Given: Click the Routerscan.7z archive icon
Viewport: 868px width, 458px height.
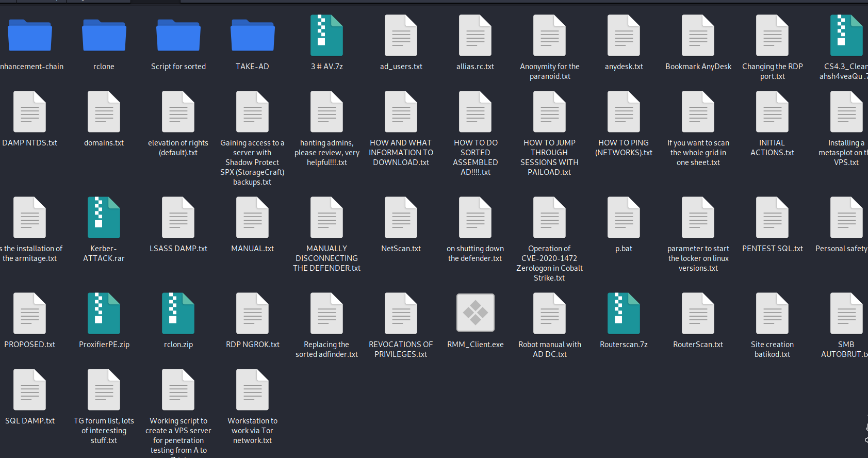Looking at the screenshot, I should tap(624, 313).
